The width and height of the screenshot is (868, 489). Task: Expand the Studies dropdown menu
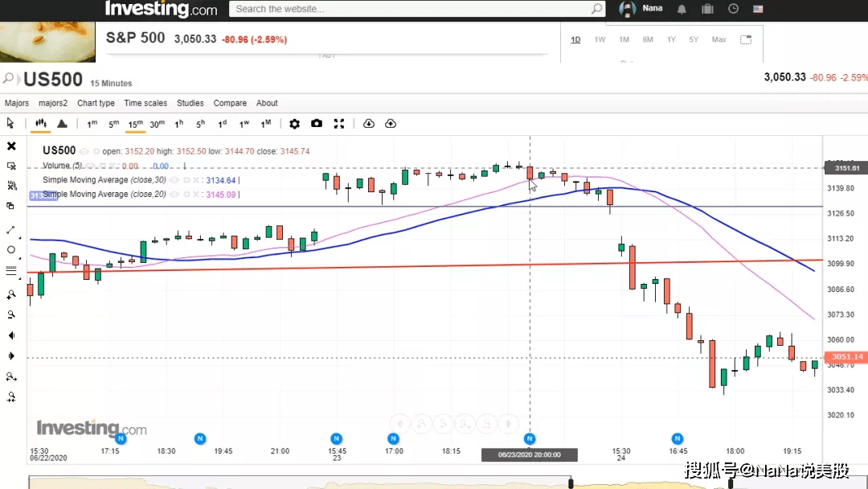coord(190,103)
